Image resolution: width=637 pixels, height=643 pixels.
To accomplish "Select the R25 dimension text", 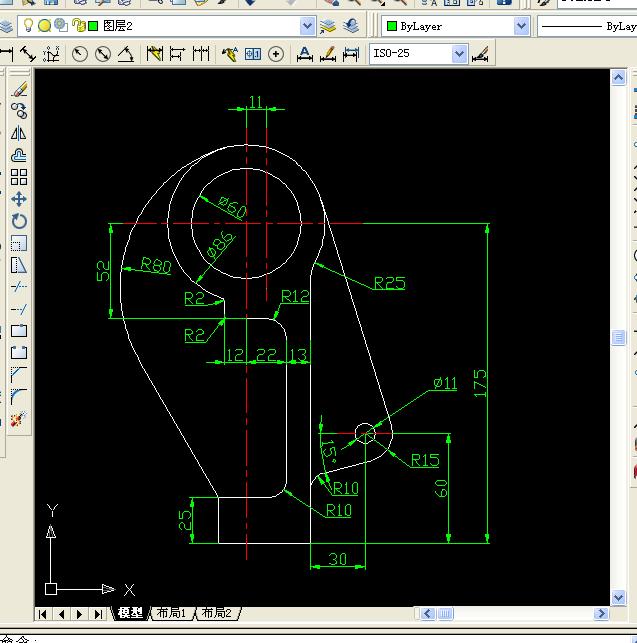I will click(390, 283).
